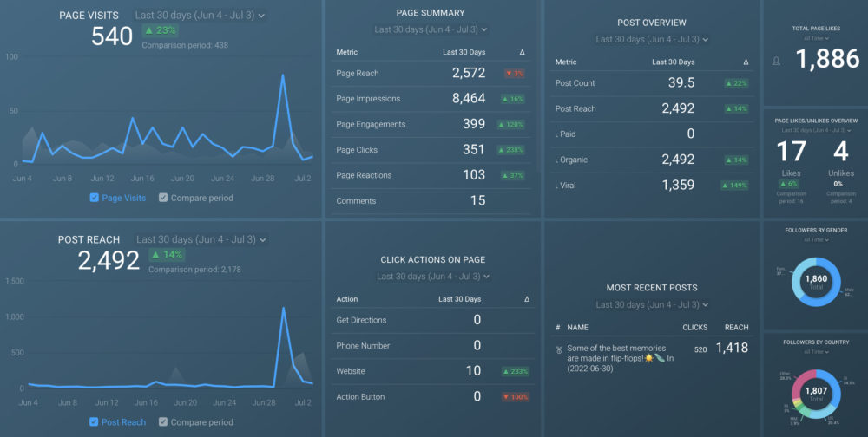The image size is (868, 437).
Task: Click the Action header in Click Actions table
Action: 346,299
